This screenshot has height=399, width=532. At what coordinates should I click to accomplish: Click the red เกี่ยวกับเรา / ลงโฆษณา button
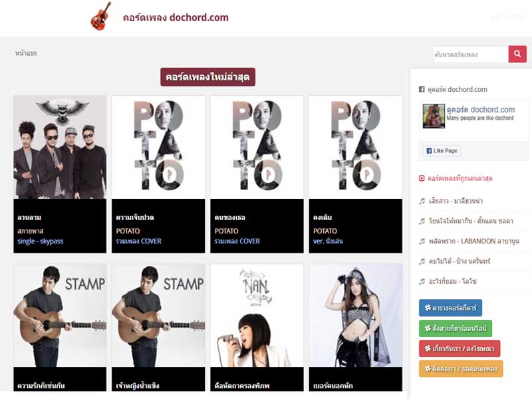pos(460,348)
